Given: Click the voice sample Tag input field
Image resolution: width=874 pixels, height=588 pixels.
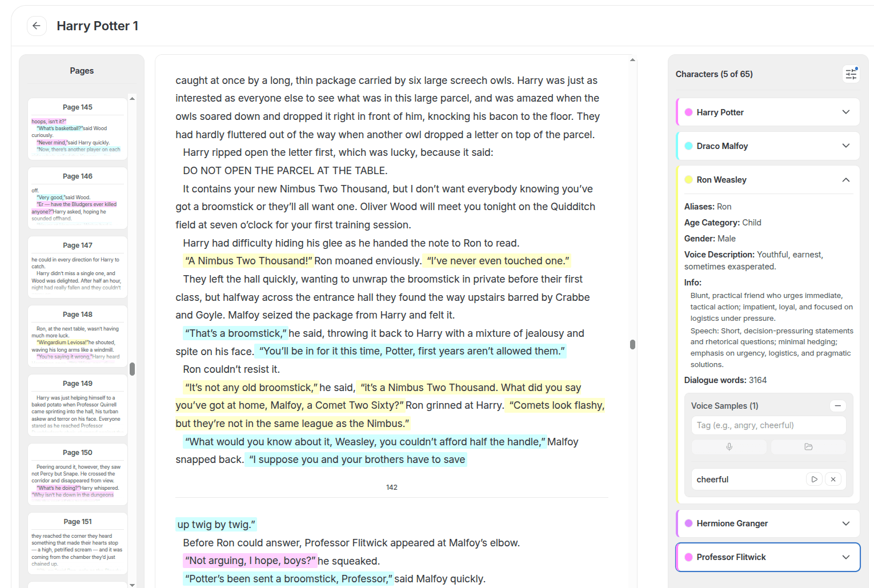Looking at the screenshot, I should [x=768, y=425].
